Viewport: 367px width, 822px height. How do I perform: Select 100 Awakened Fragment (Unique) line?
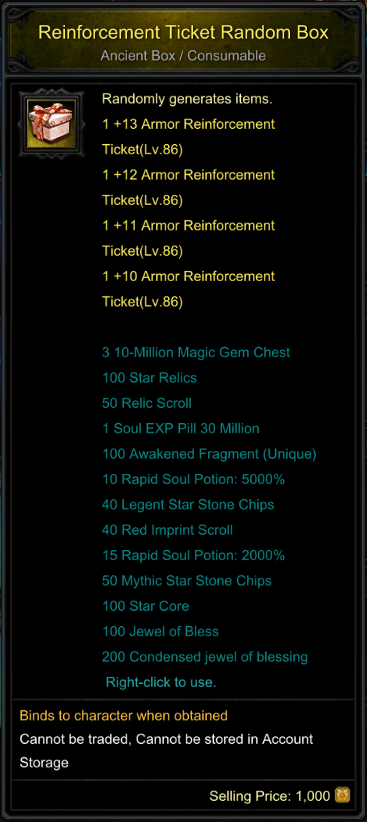(209, 454)
